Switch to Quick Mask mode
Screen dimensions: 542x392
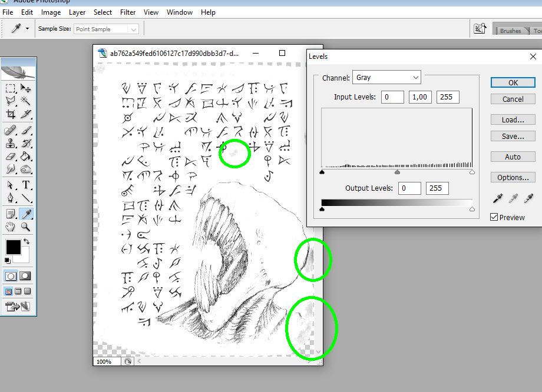coord(25,276)
